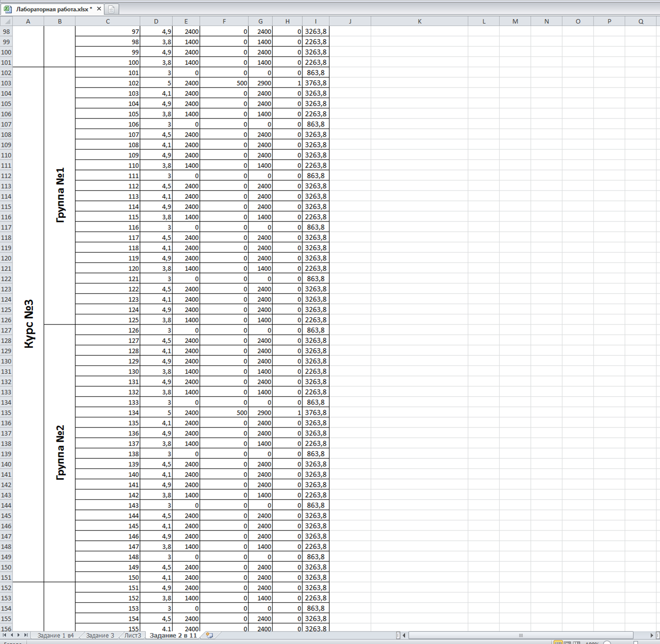Image resolution: width=660 pixels, height=644 pixels.
Task: Click the tab-bar split handle beside the scrollbar
Action: coord(398,635)
